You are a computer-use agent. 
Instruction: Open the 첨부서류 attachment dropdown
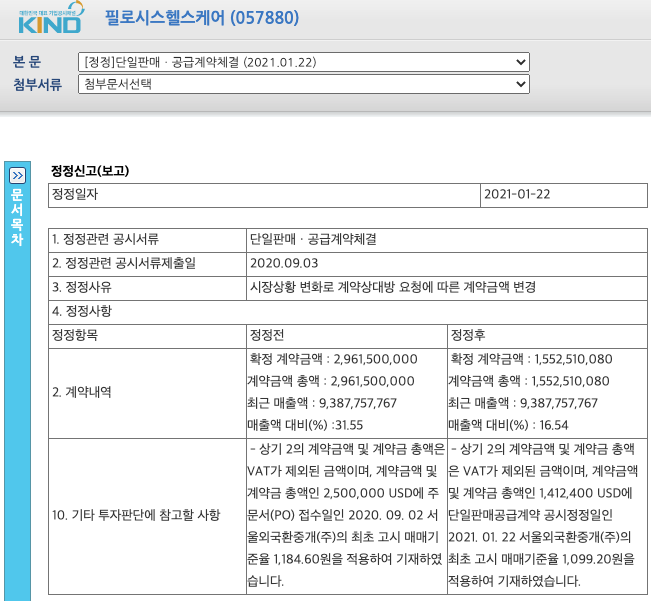(x=303, y=84)
